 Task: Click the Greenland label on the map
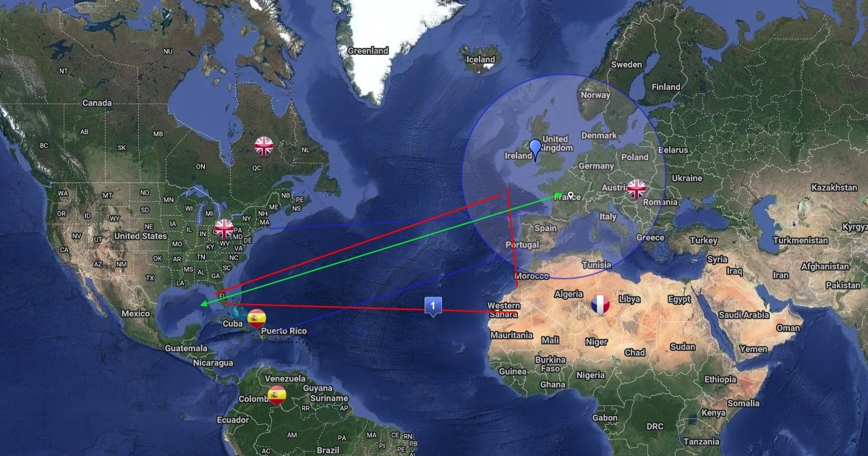pyautogui.click(x=368, y=51)
